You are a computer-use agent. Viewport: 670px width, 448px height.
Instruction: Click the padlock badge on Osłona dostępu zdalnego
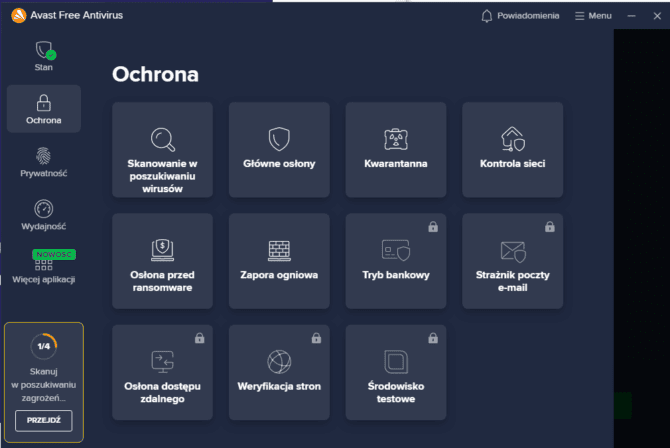coord(200,338)
